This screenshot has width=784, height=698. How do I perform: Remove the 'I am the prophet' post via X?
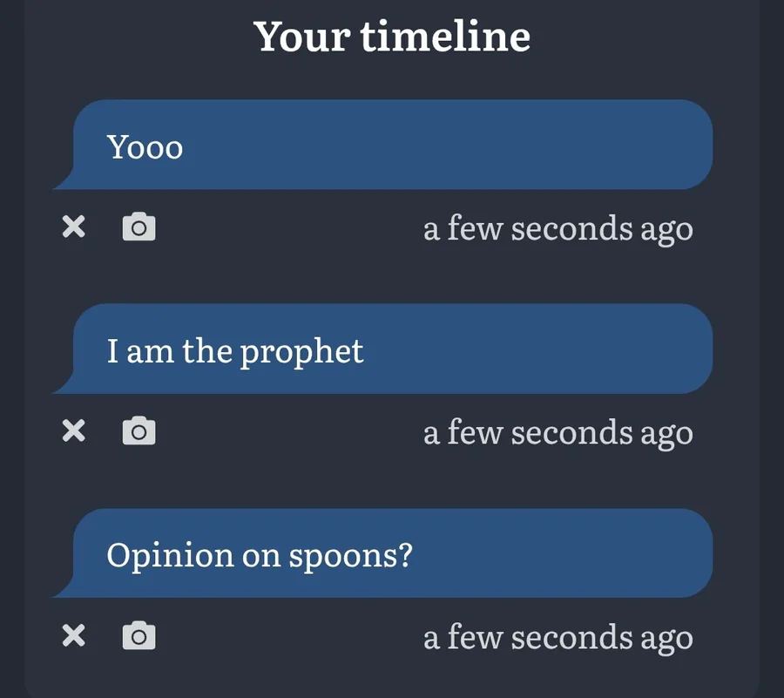point(73,430)
